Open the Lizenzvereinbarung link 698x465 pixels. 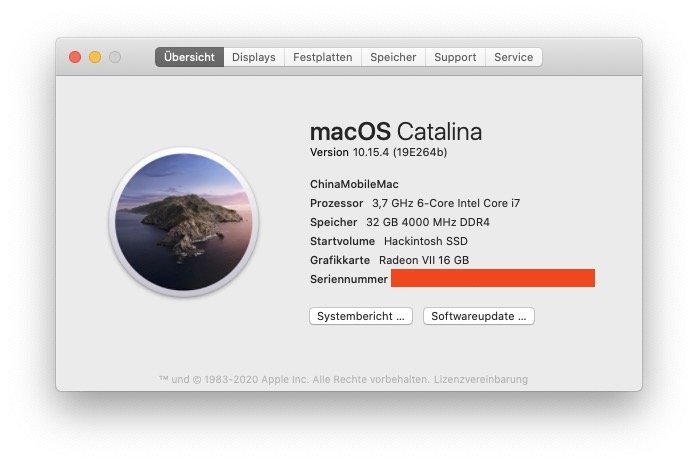tap(481, 380)
